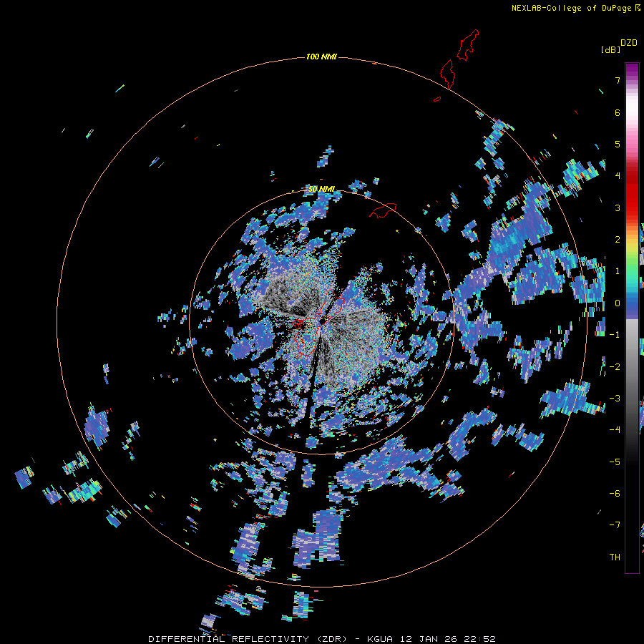
Task: Click the island outline touching the 50 NMI ring
Action: pyautogui.click(x=383, y=210)
